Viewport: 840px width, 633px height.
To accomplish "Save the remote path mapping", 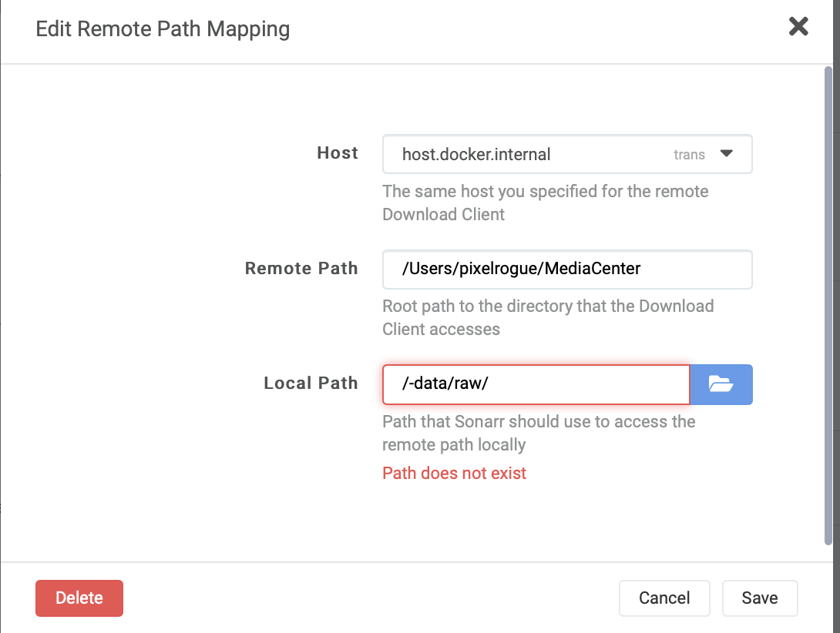I will (x=760, y=598).
